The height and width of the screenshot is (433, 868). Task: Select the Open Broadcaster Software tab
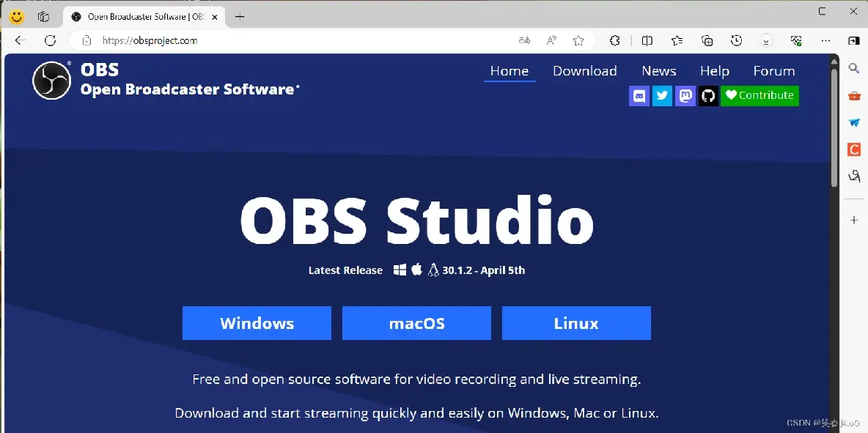(x=144, y=17)
